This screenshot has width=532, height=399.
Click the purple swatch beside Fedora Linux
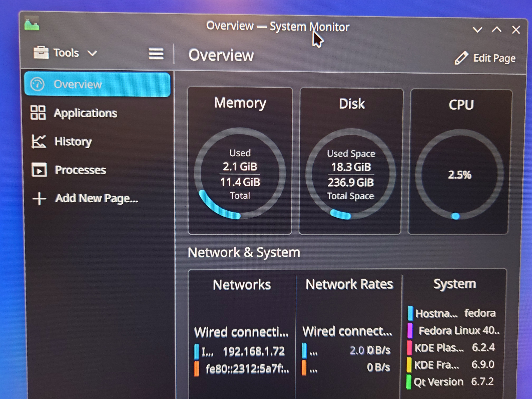410,331
